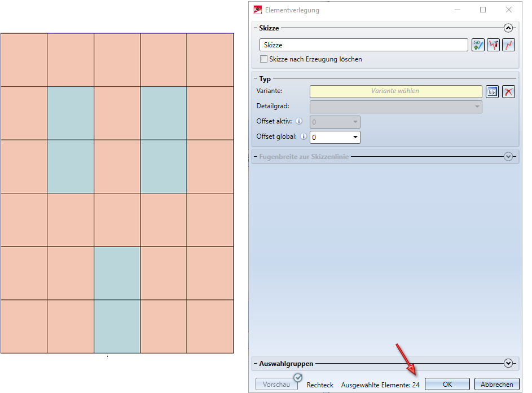Viewport: 532px width, 393px height.
Task: Cancel with the Abbrechen button
Action: point(496,384)
